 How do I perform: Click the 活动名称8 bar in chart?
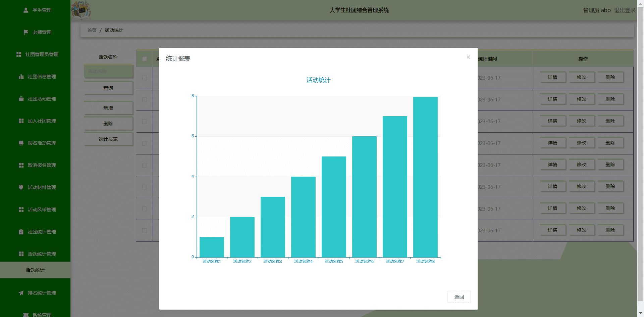pyautogui.click(x=425, y=177)
